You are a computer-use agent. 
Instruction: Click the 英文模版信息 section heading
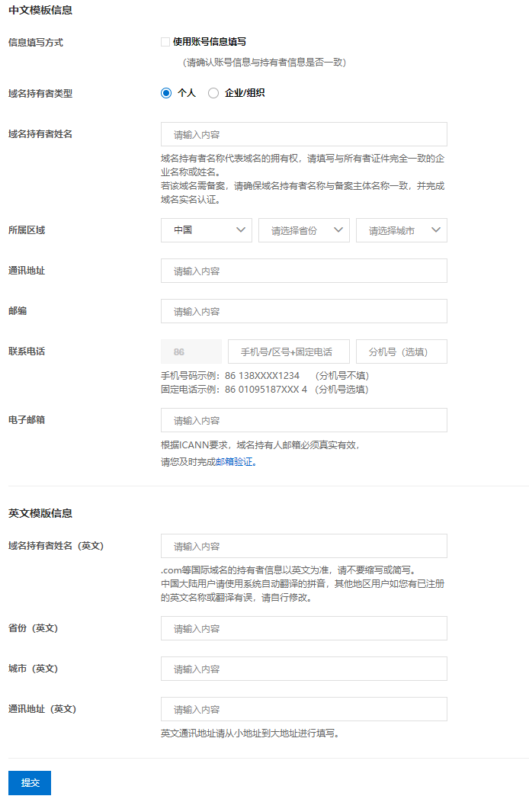click(40, 513)
